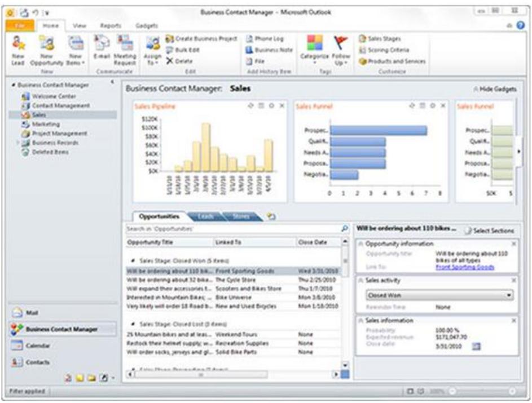Viewport: 532px width, 403px height.
Task: Expand the Business Records node
Action: (x=17, y=143)
